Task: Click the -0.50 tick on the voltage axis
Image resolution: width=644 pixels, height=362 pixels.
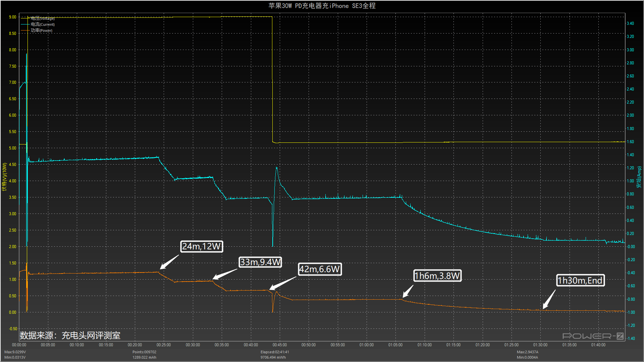Action: (12, 329)
